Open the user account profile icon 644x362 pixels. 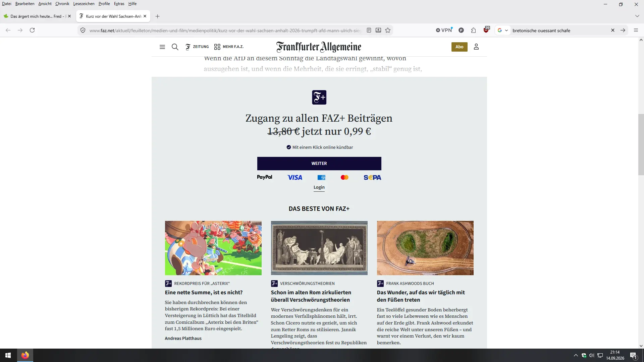pos(476,47)
